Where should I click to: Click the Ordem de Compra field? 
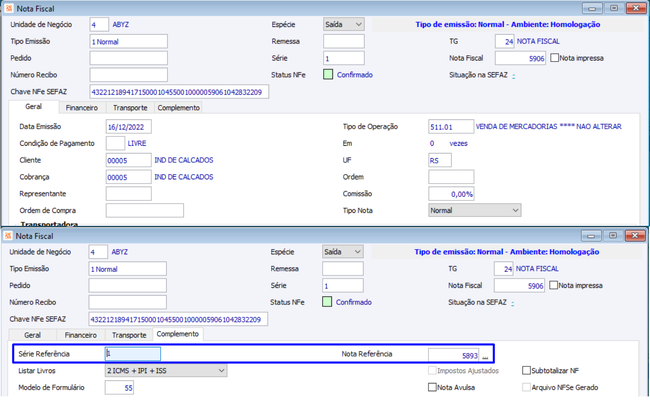point(145,210)
